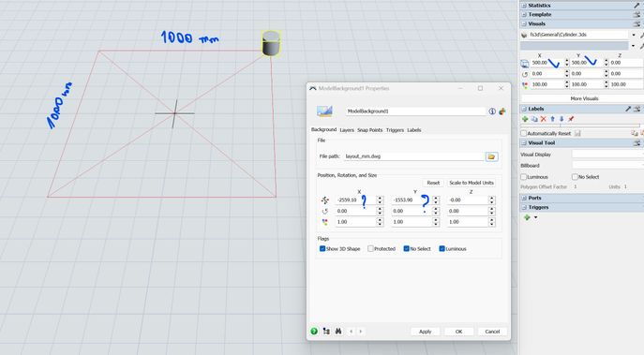Click the info icon beside the ModelBackground1 name
The width and height of the screenshot is (644, 355).
[x=492, y=111]
